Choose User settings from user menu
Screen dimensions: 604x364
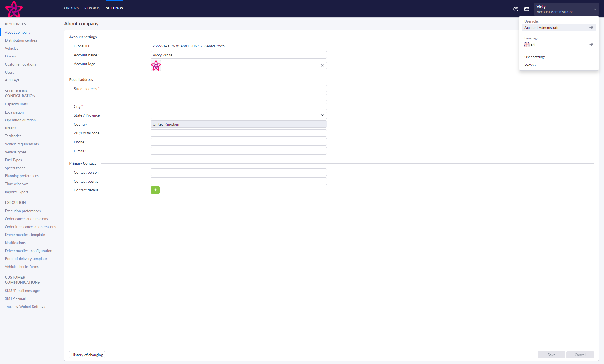[535, 57]
